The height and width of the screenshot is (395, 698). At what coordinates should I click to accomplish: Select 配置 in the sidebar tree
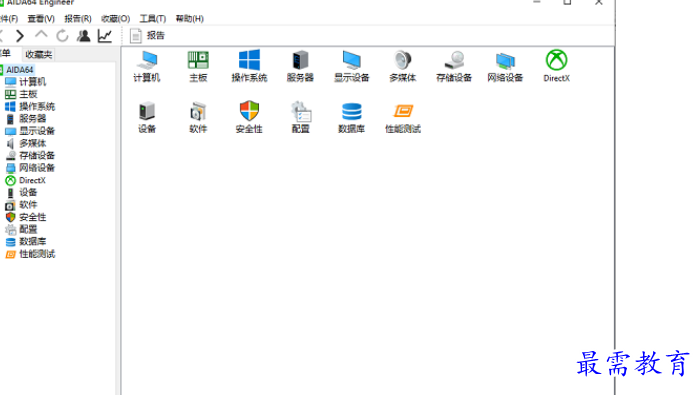pyautogui.click(x=21, y=229)
